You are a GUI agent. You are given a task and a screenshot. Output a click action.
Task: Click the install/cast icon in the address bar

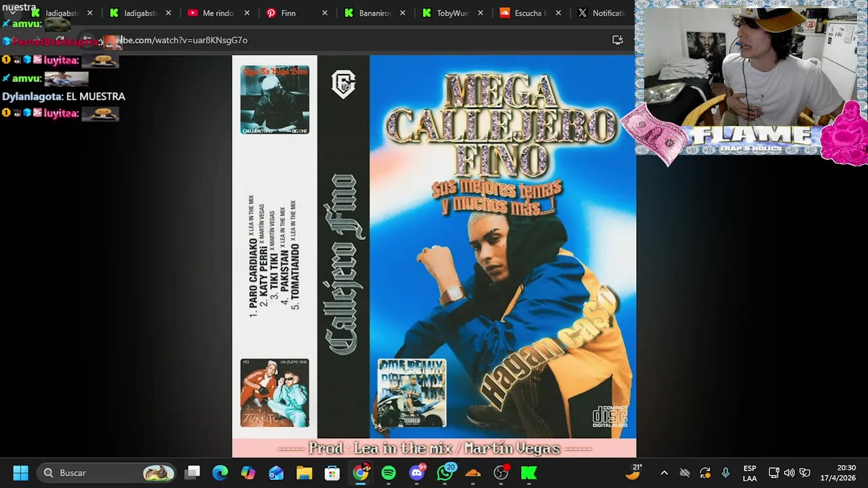click(x=618, y=40)
